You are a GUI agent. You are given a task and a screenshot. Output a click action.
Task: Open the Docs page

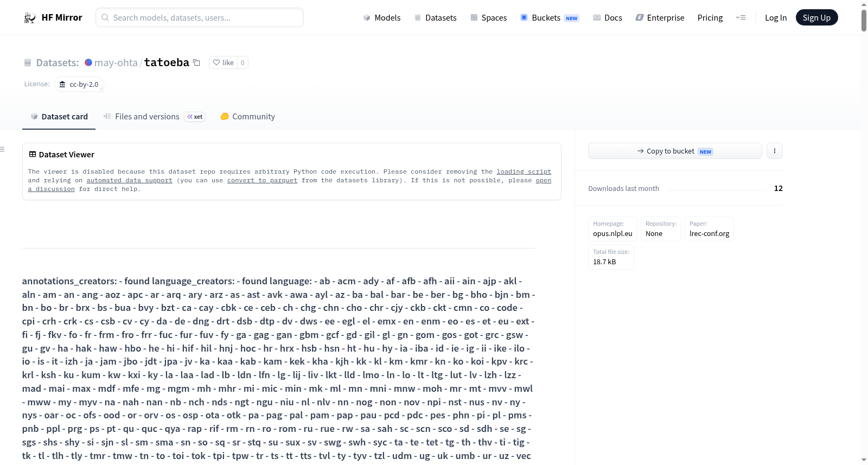pos(608,18)
